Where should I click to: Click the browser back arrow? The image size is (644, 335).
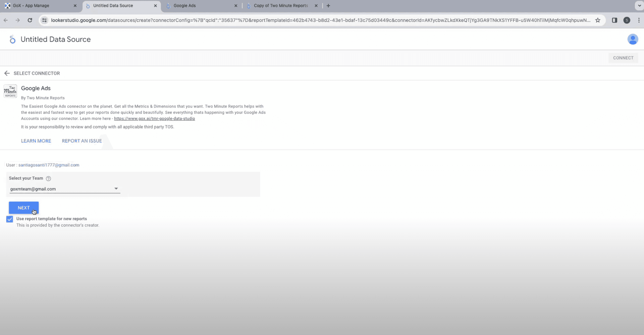click(6, 20)
